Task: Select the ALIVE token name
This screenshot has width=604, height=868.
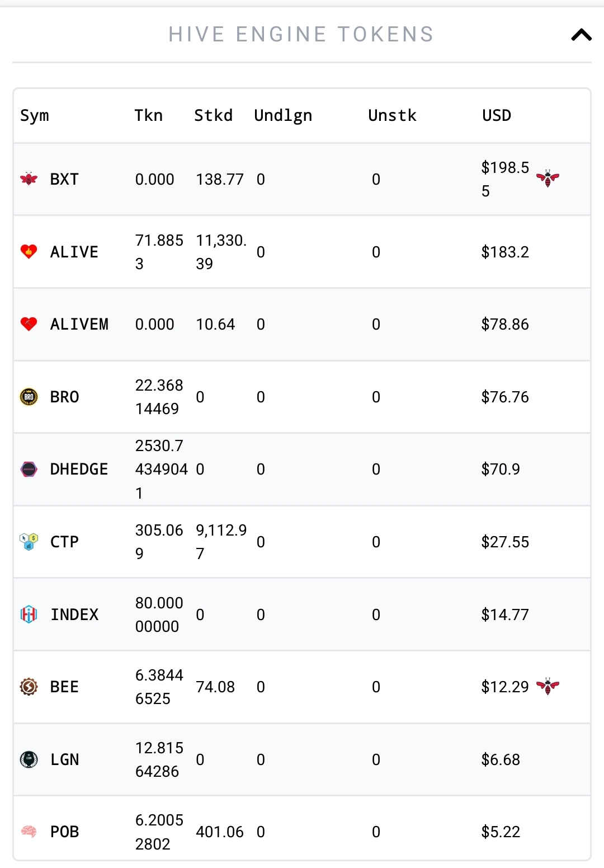Action: tap(74, 252)
